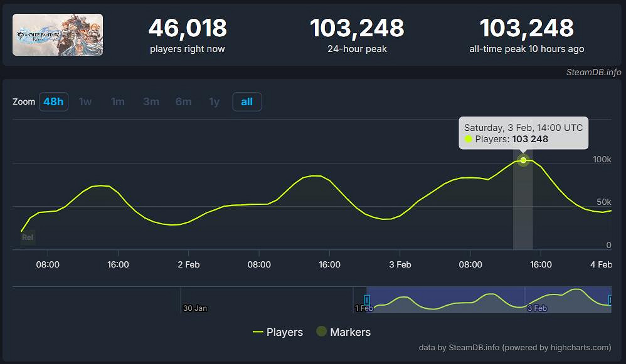Screen dimensions: 626x364
Task: Select the 6m zoom range
Action: (183, 101)
